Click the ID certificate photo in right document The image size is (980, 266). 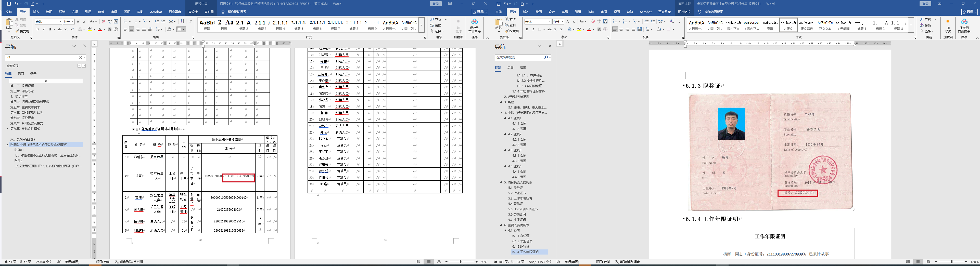[x=731, y=124]
